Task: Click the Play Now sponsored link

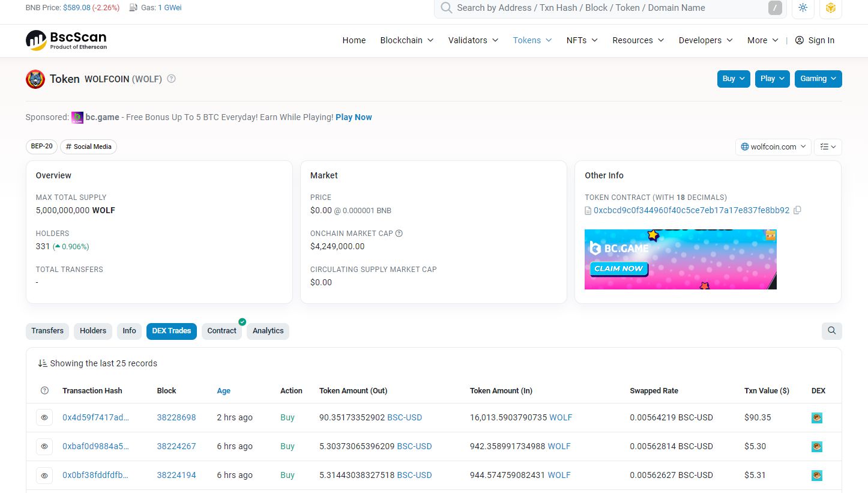Action: pos(354,117)
